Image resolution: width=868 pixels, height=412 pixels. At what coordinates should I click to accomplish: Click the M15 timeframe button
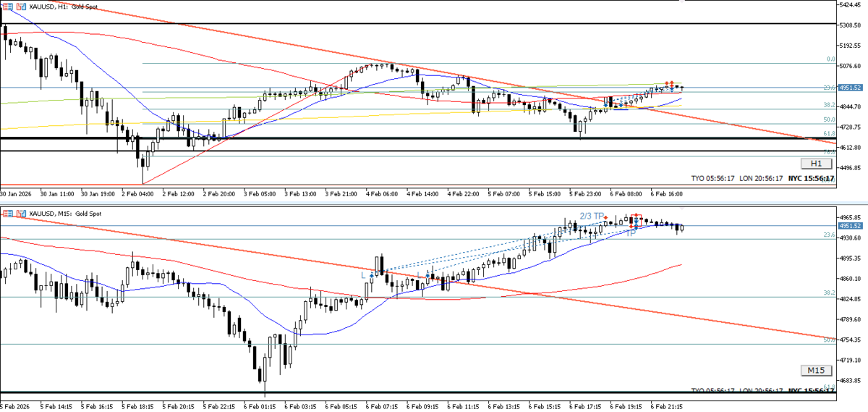(815, 371)
